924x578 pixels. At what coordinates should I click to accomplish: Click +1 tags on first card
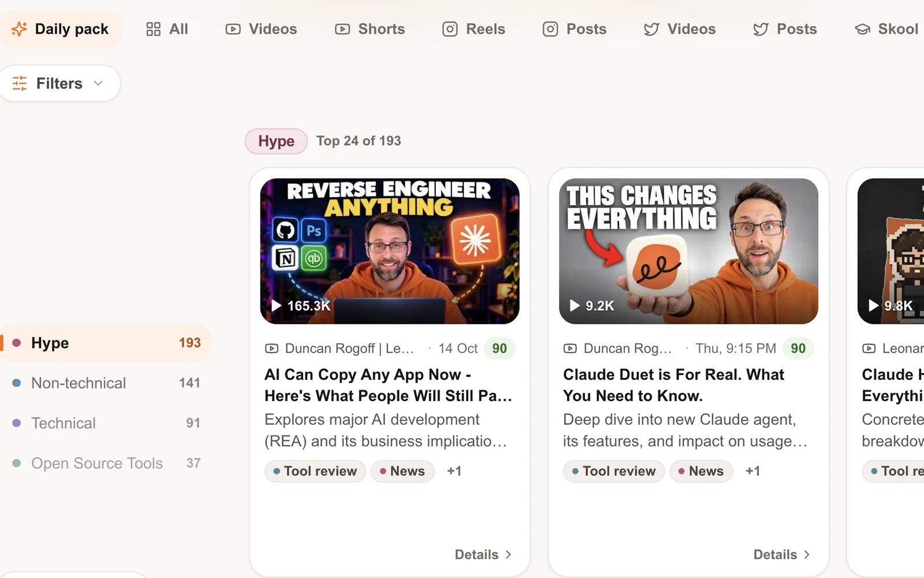[x=454, y=471]
